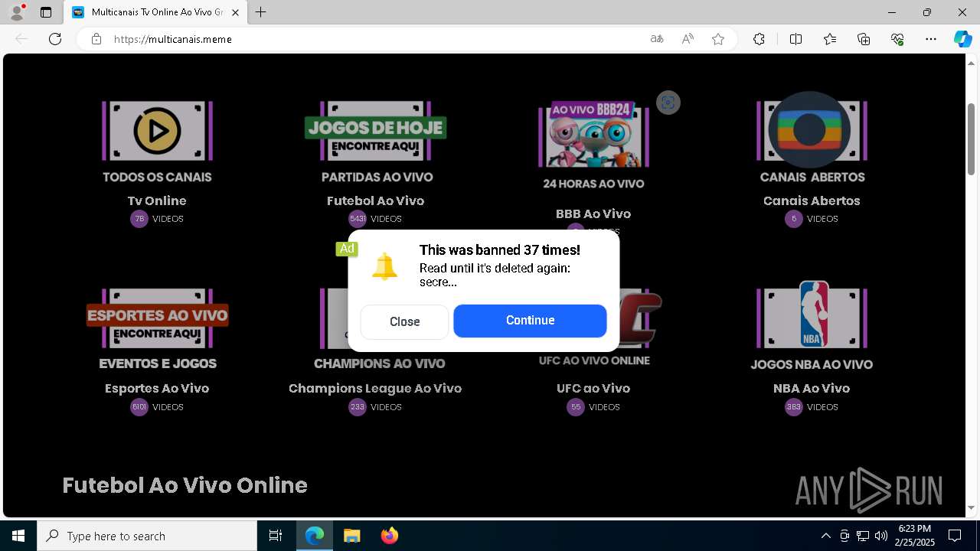Image resolution: width=980 pixels, height=551 pixels.
Task: Open the Windows Start menu
Action: pos(18,536)
